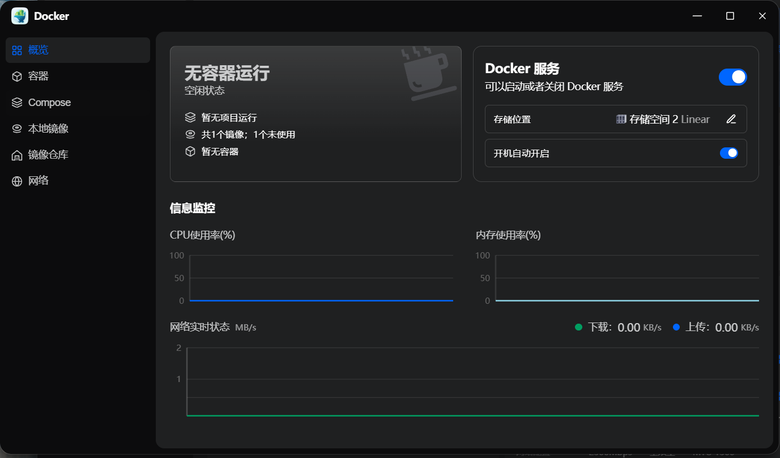Click the 无容器运行 heading
This screenshot has height=458, width=780.
[x=227, y=73]
